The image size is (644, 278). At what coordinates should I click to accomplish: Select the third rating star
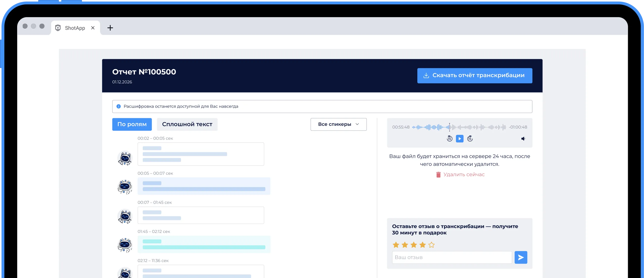point(413,245)
